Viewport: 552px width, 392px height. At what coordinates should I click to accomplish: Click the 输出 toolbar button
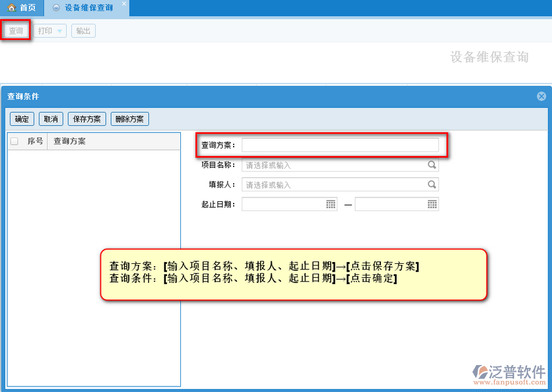click(x=83, y=31)
